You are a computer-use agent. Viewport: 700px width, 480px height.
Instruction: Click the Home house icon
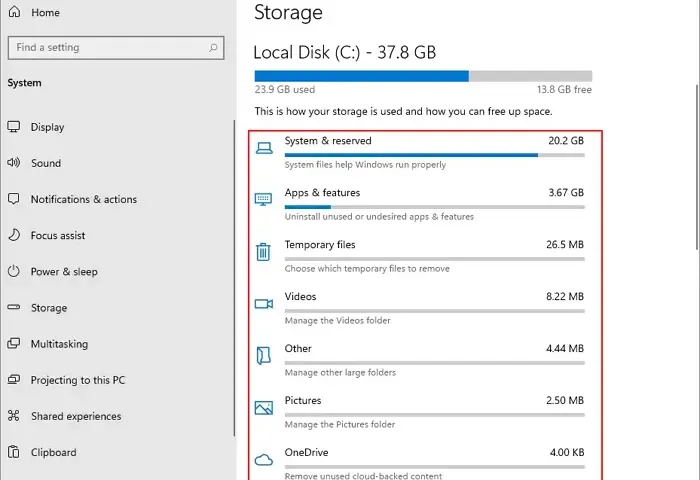point(14,12)
